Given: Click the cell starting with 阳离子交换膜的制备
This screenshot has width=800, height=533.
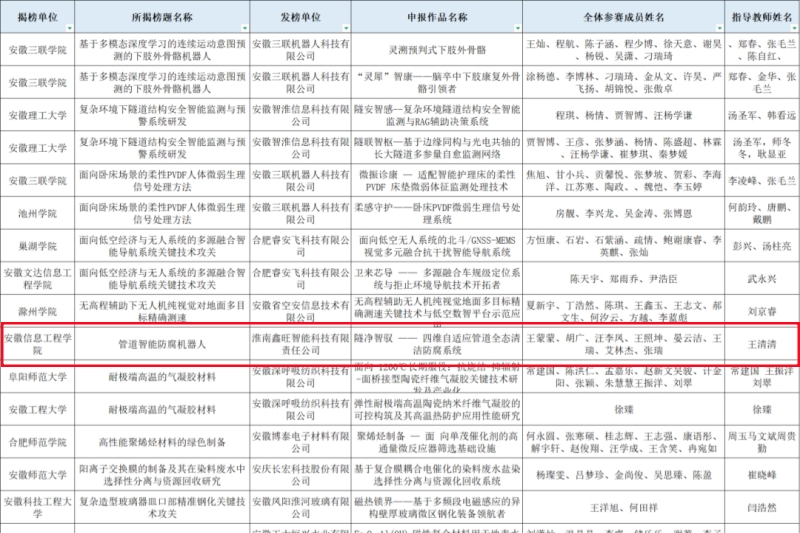Looking at the screenshot, I should tap(162, 474).
